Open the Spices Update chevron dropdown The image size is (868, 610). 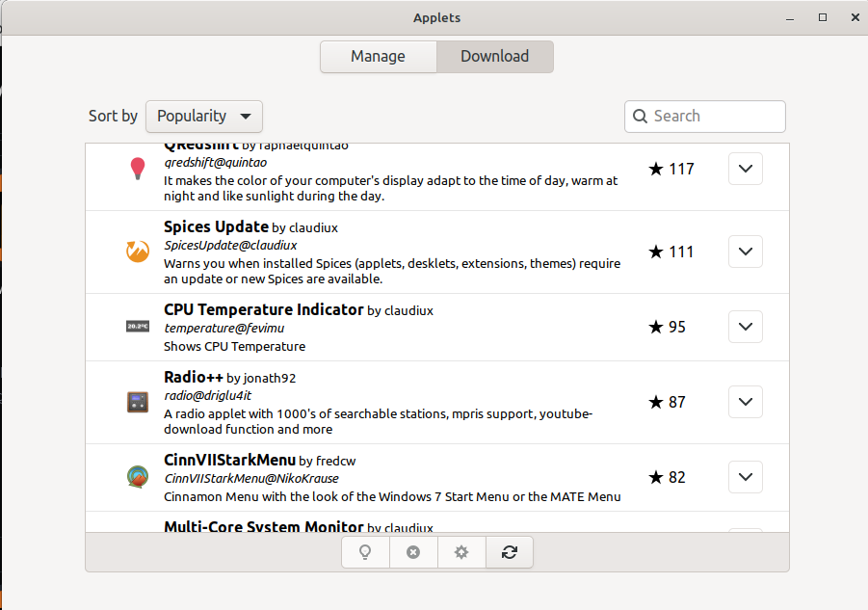coord(745,252)
